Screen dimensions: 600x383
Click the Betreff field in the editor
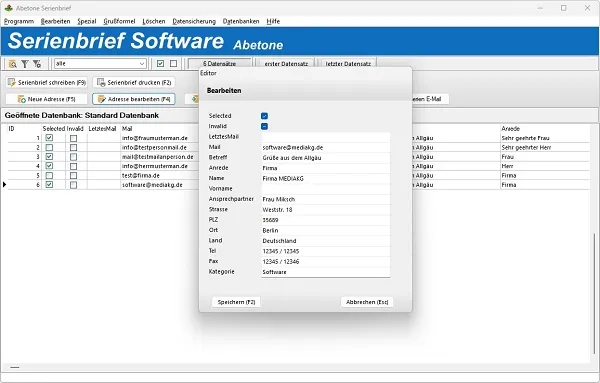click(326, 158)
